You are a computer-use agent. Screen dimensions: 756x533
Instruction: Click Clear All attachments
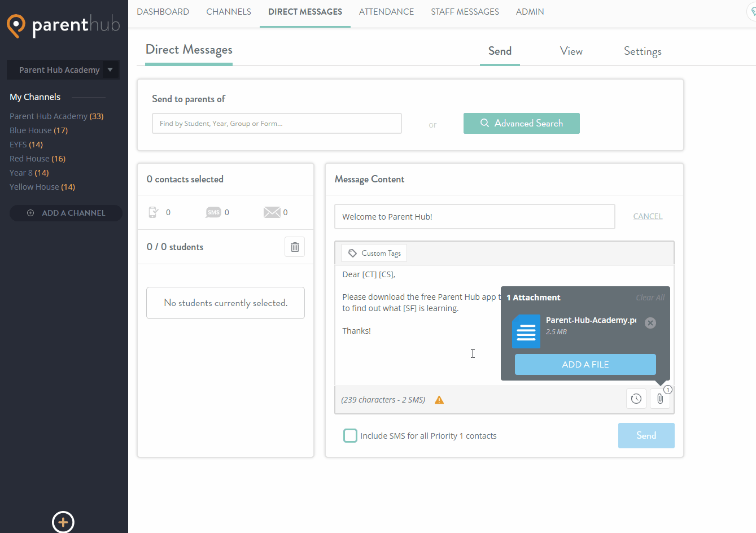[x=650, y=298]
